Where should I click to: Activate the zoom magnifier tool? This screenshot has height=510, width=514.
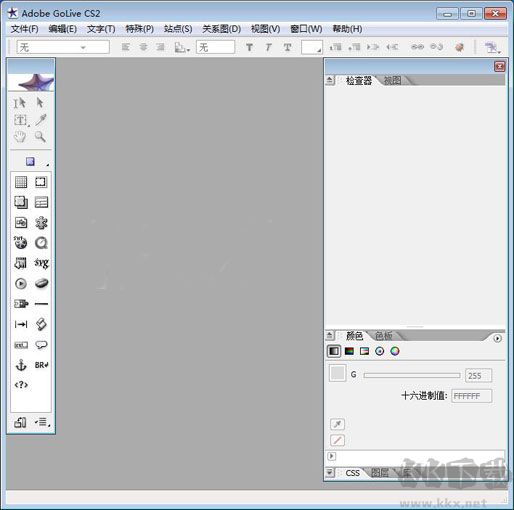pyautogui.click(x=40, y=137)
